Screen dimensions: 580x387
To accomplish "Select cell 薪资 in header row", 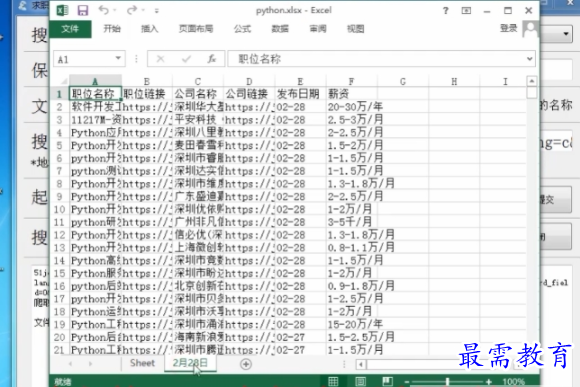I will coord(351,94).
